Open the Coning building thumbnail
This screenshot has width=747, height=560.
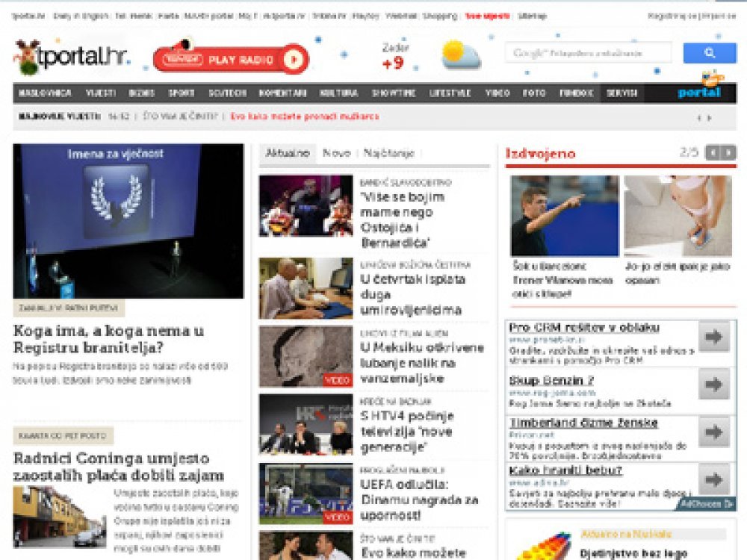click(x=60, y=517)
